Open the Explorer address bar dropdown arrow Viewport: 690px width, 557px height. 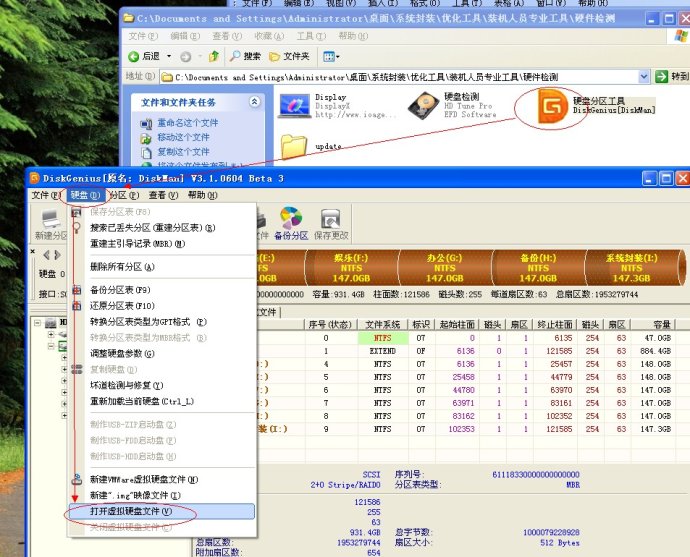(644, 77)
